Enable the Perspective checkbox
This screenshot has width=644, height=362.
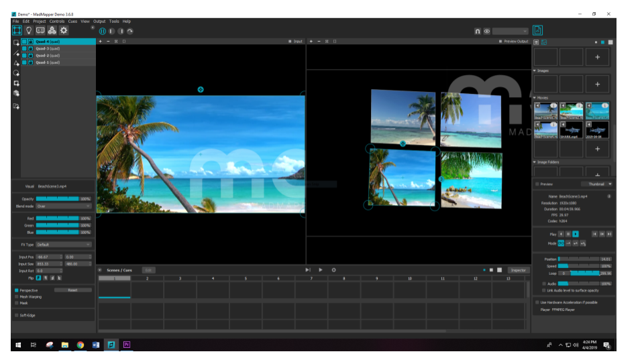16,290
